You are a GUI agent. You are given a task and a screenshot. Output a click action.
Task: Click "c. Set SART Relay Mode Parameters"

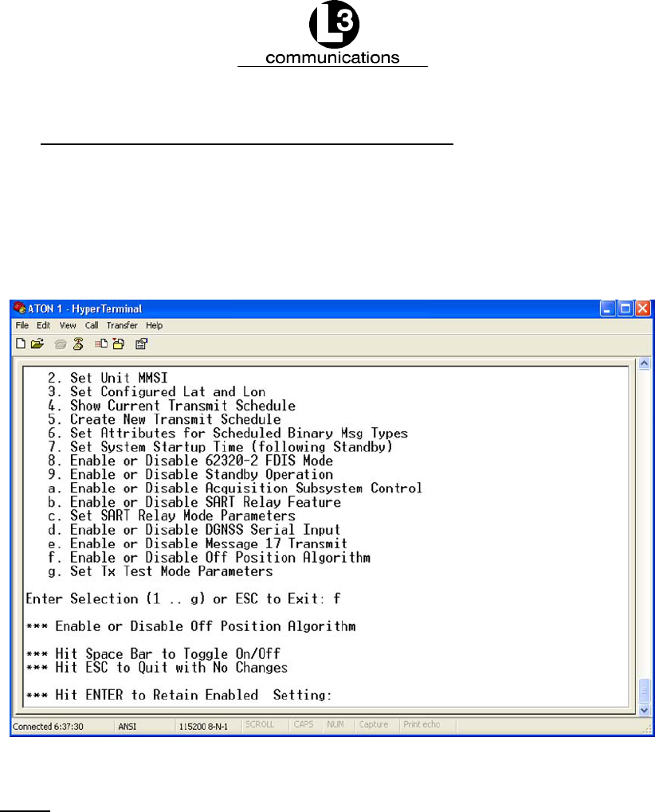click(171, 516)
